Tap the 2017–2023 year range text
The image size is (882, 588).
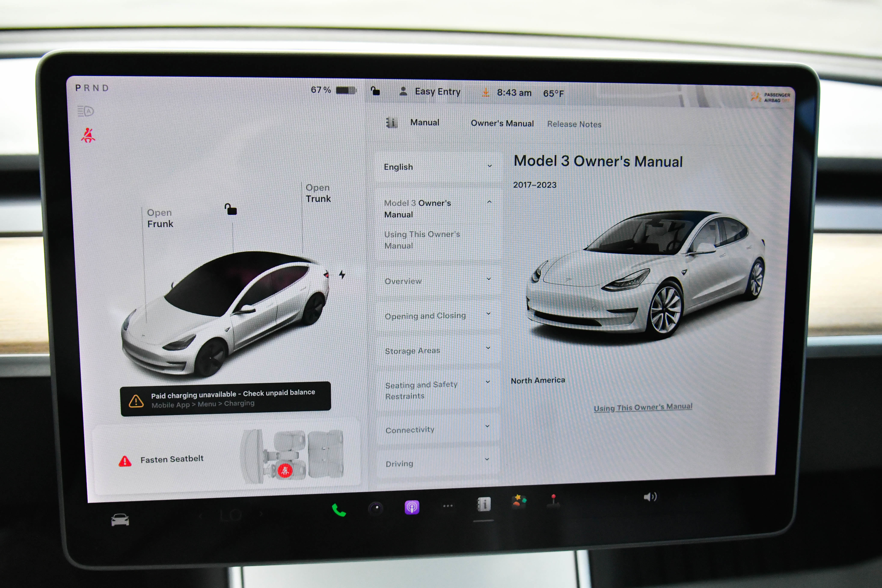(534, 185)
